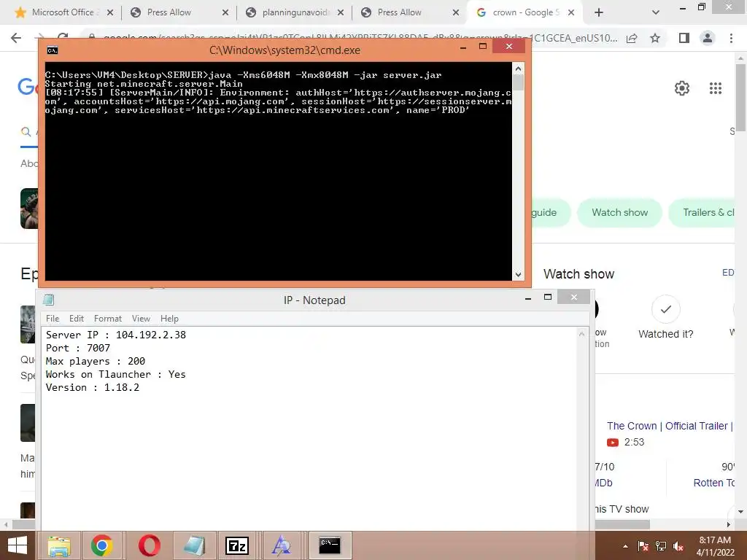747x560 pixels.
Task: Open the tab search dropdown in Chrome
Action: point(656,13)
